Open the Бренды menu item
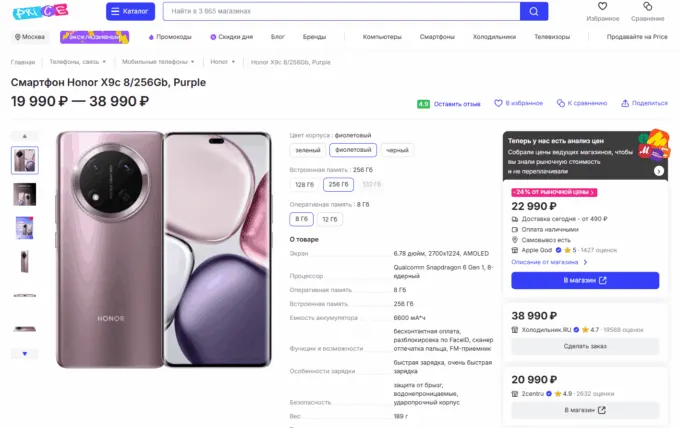 (314, 37)
